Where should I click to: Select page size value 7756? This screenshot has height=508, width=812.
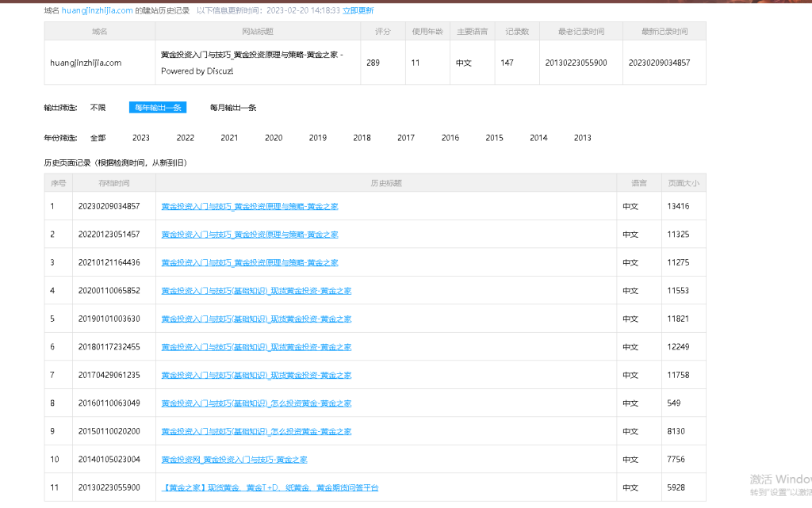click(676, 460)
